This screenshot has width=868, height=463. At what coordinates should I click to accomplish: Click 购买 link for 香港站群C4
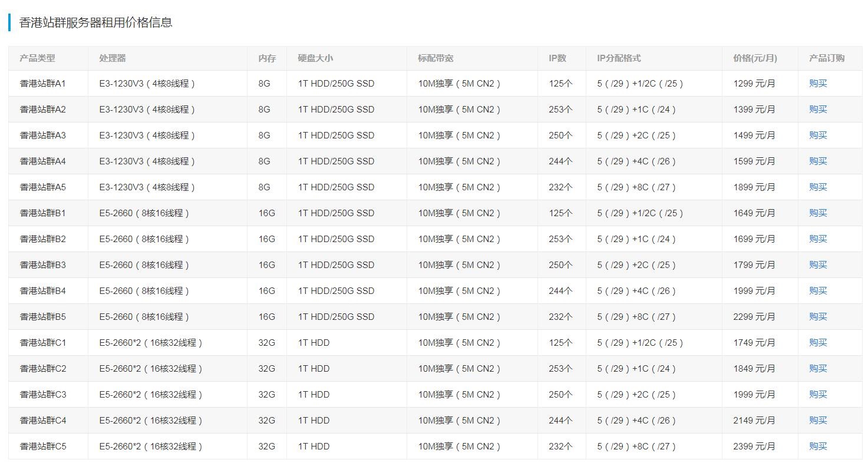[x=818, y=421]
